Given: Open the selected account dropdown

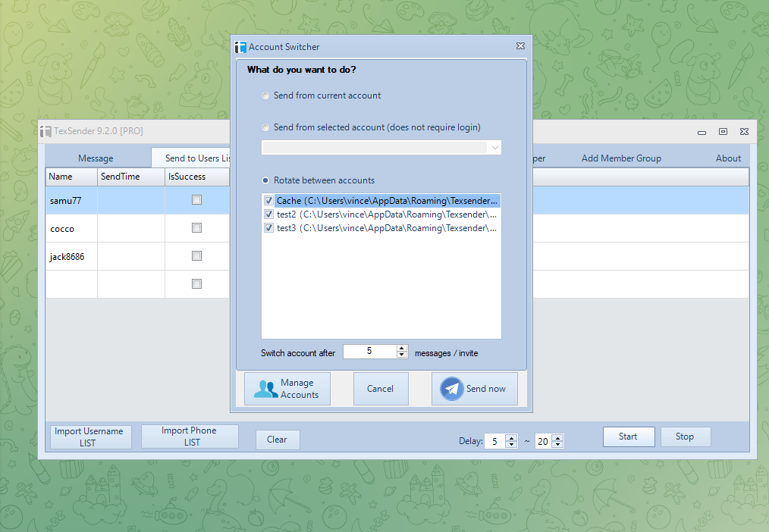Looking at the screenshot, I should click(495, 148).
